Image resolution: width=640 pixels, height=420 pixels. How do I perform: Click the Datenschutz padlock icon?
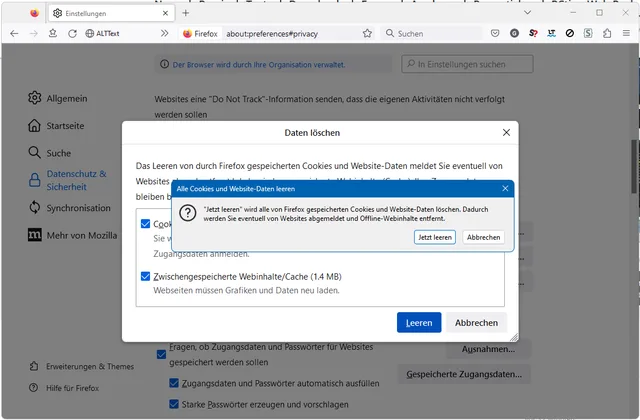35,180
